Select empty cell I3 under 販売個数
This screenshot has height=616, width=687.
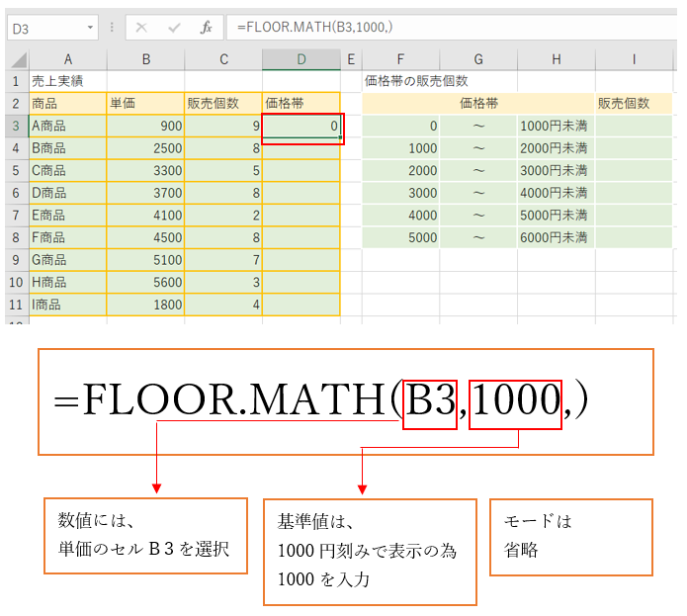(x=634, y=126)
